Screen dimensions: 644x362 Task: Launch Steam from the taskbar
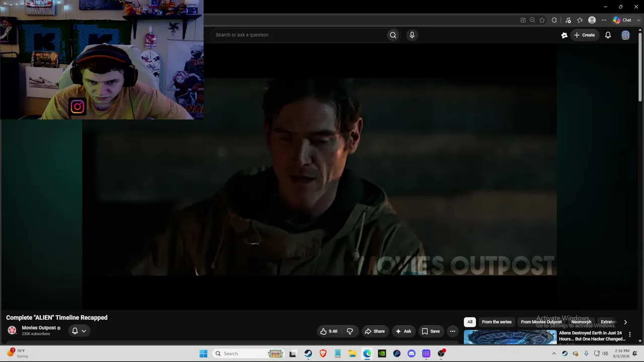[x=308, y=353]
